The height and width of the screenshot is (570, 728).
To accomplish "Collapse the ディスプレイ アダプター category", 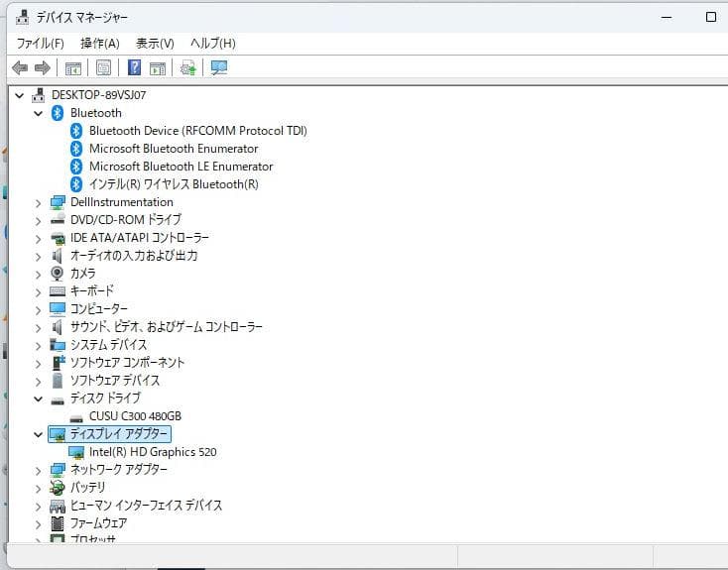I will click(x=38, y=434).
